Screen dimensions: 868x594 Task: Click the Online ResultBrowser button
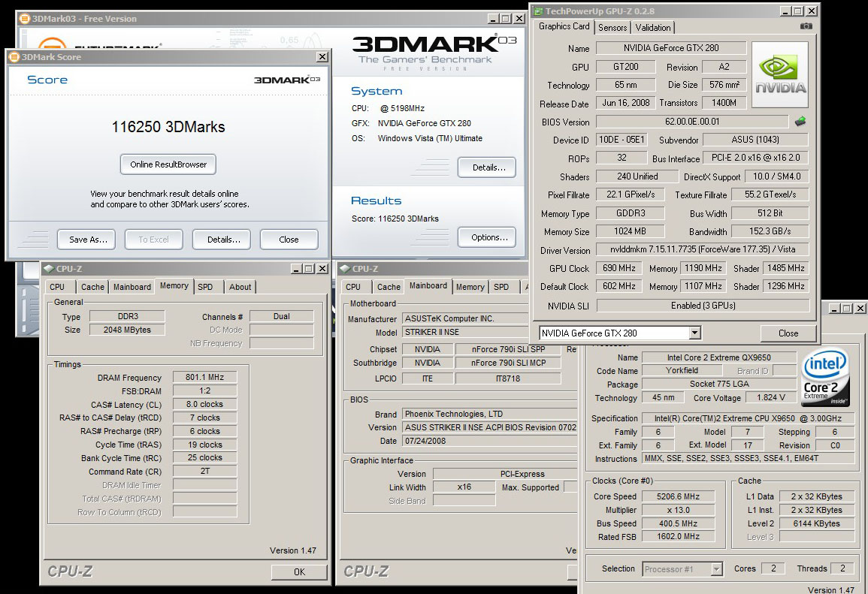pyautogui.click(x=168, y=164)
